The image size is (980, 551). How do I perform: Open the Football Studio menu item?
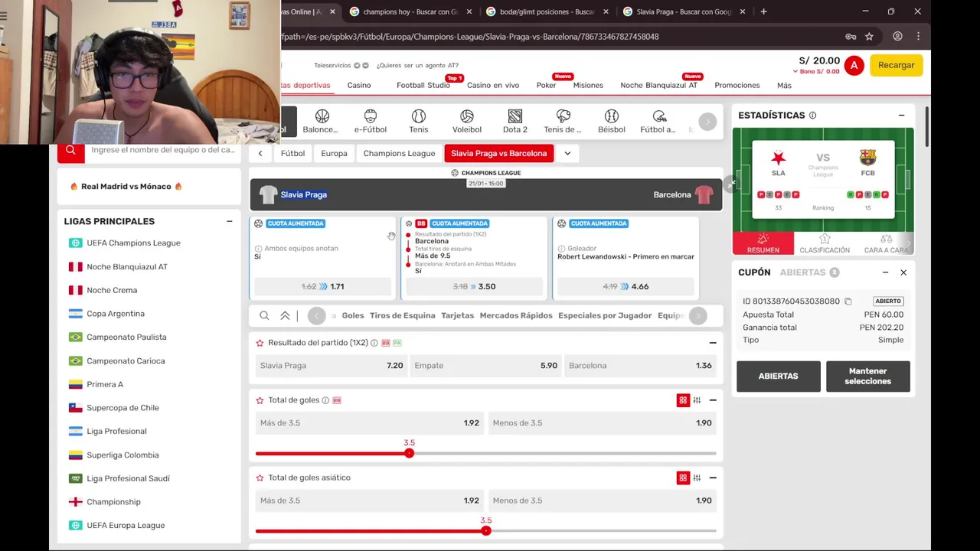(x=423, y=86)
